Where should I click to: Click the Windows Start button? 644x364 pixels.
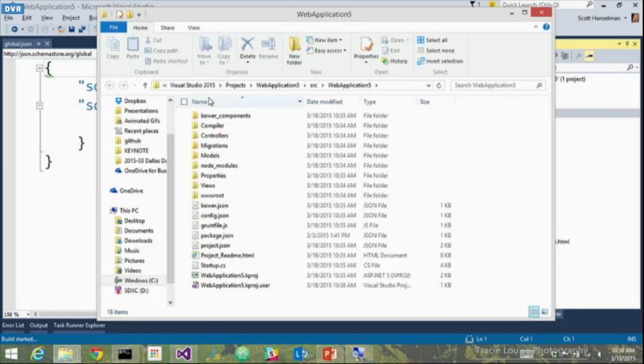tap(11, 354)
